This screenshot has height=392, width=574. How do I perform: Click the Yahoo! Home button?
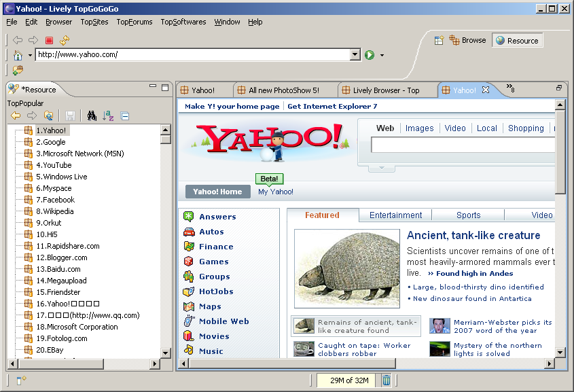218,192
